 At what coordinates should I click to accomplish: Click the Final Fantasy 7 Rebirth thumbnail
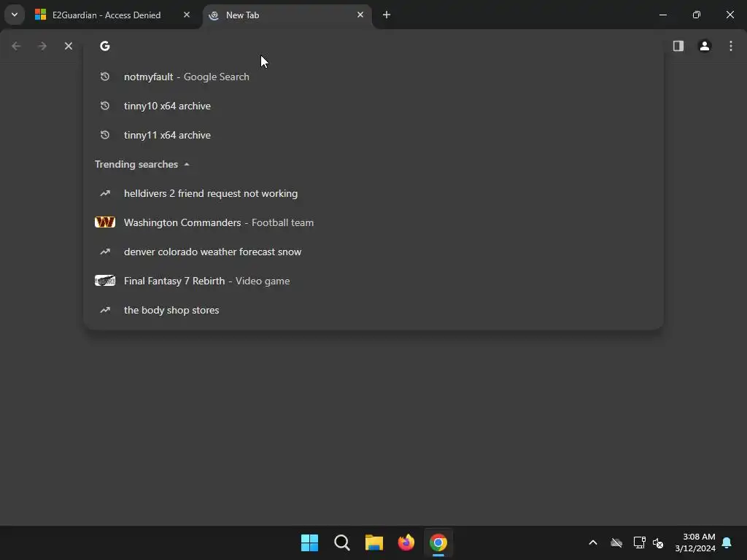click(105, 281)
